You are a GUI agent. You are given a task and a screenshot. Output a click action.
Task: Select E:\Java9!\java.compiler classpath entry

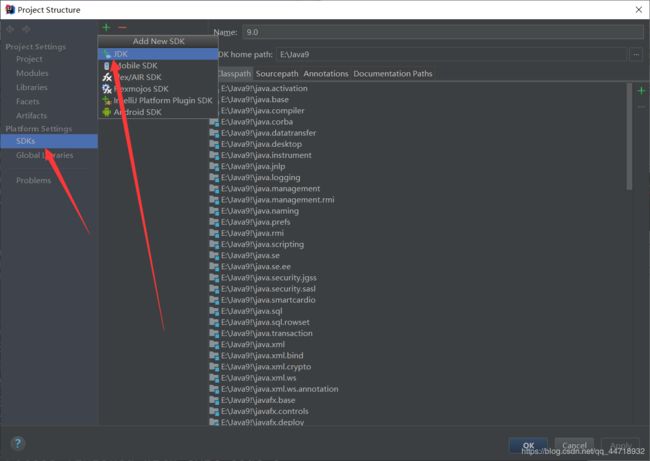[262, 111]
